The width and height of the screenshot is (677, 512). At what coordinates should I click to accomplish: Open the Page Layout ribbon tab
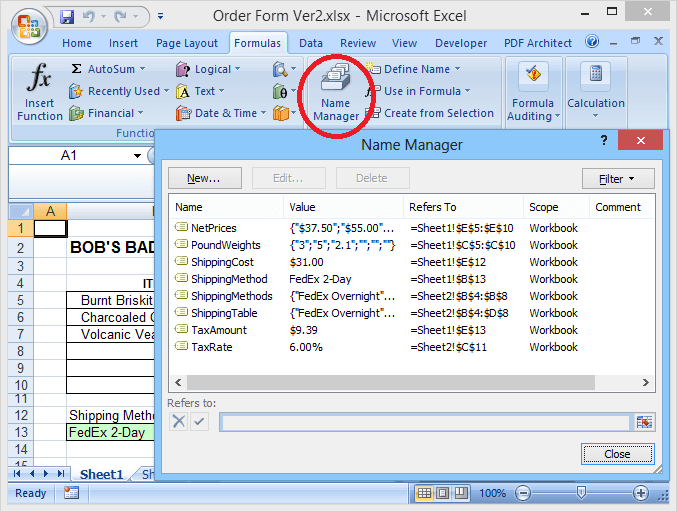pos(186,43)
